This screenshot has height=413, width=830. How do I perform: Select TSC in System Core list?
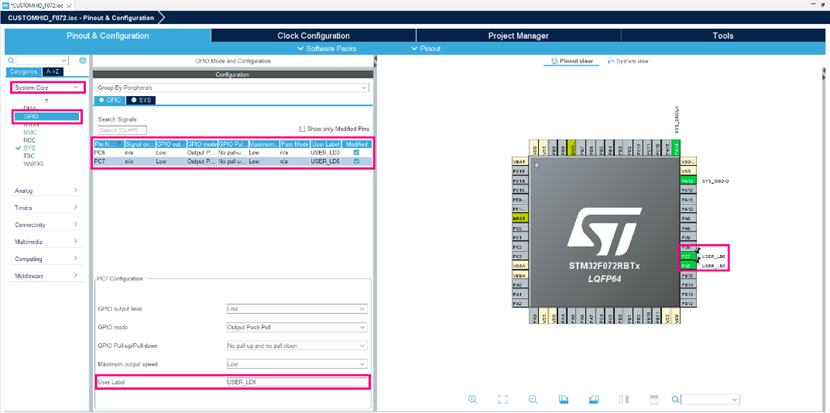pos(29,156)
